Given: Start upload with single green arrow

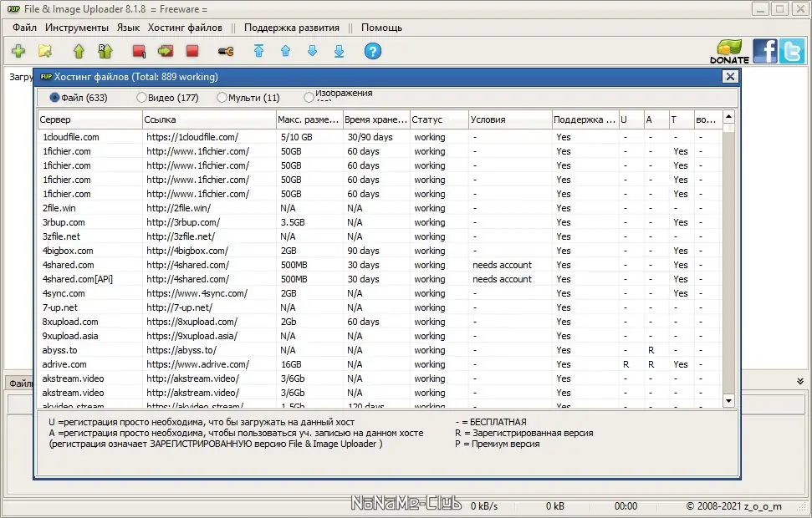Looking at the screenshot, I should pos(79,51).
